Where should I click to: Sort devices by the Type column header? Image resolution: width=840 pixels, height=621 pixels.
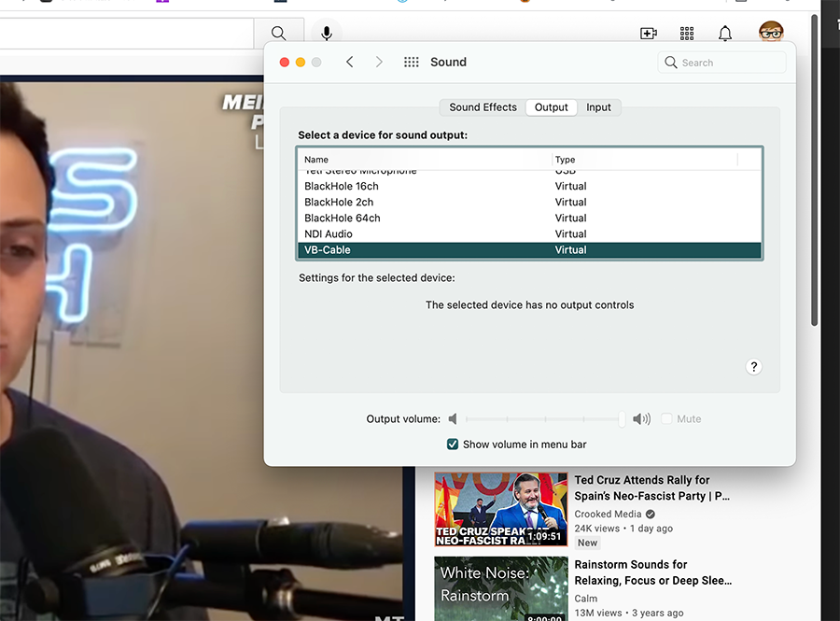pos(565,159)
